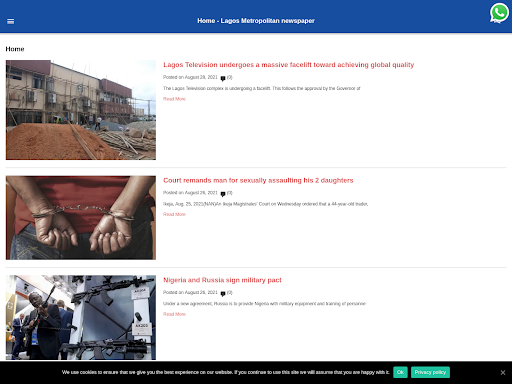Open Nigeria and Russia military pact headline
Image resolution: width=512 pixels, height=384 pixels.
click(222, 280)
